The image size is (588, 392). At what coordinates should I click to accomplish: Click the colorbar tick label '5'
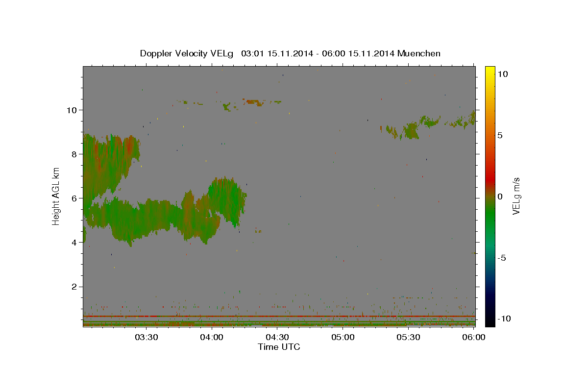point(500,135)
